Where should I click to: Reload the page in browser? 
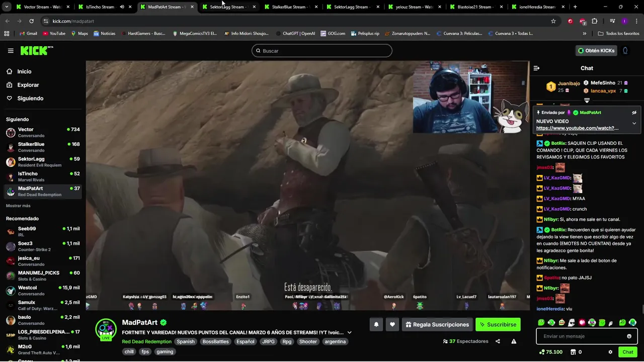[31, 21]
